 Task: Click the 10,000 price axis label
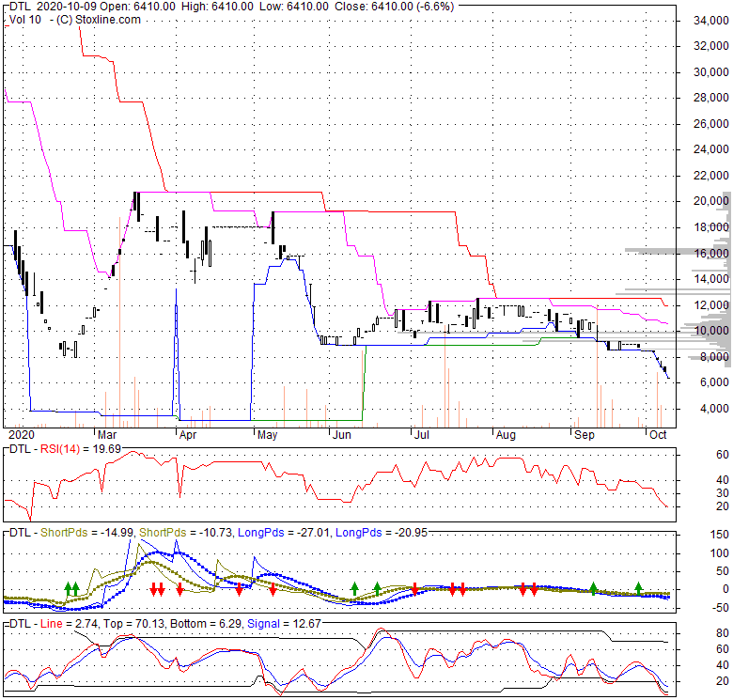[x=711, y=331]
